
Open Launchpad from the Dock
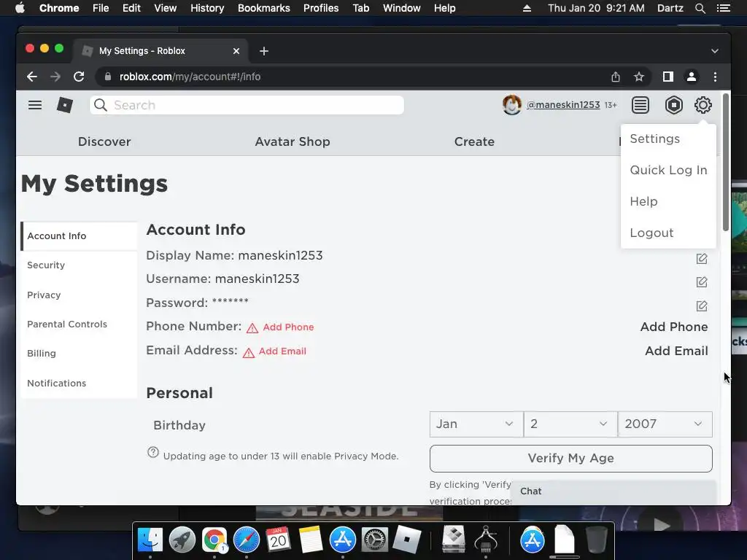[x=182, y=540]
